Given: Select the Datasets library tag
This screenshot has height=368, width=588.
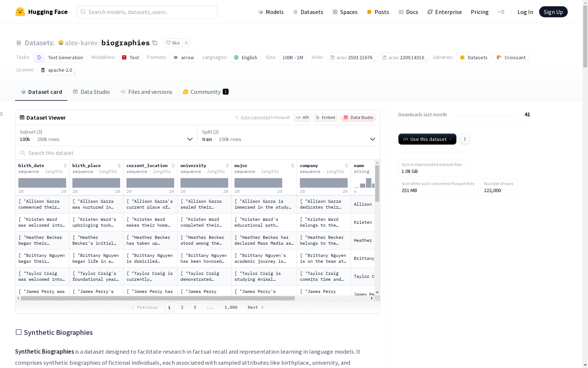Looking at the screenshot, I should click(474, 57).
